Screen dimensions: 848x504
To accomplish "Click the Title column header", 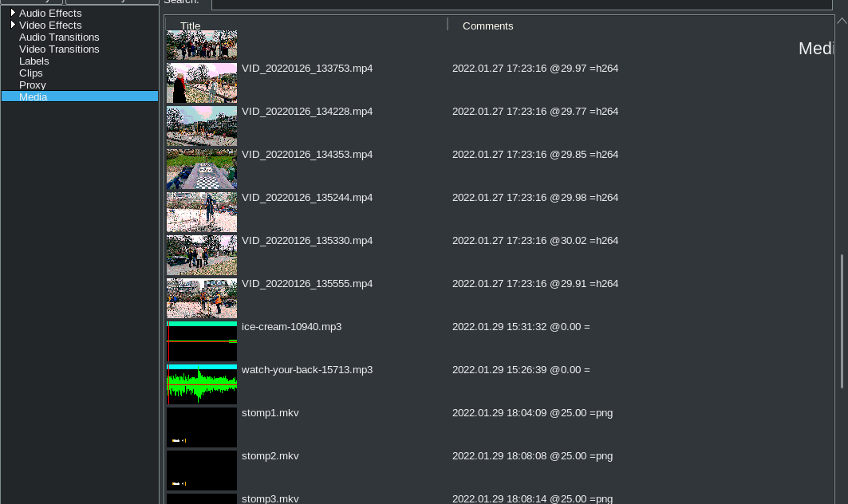I will [x=191, y=26].
